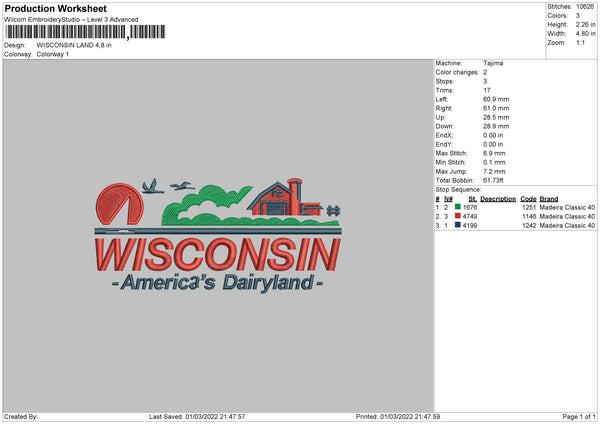
Task: Select the Min Stitch value '0.1 mm'
Action: pos(494,163)
